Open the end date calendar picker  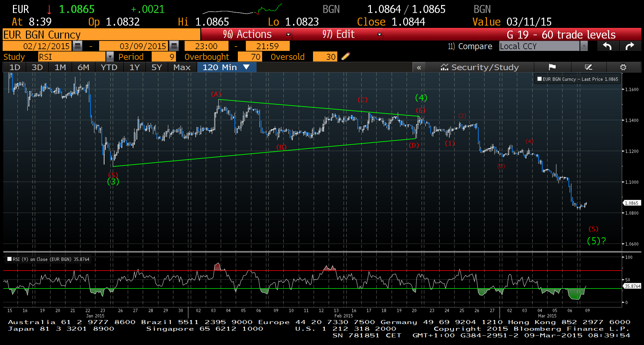click(174, 46)
